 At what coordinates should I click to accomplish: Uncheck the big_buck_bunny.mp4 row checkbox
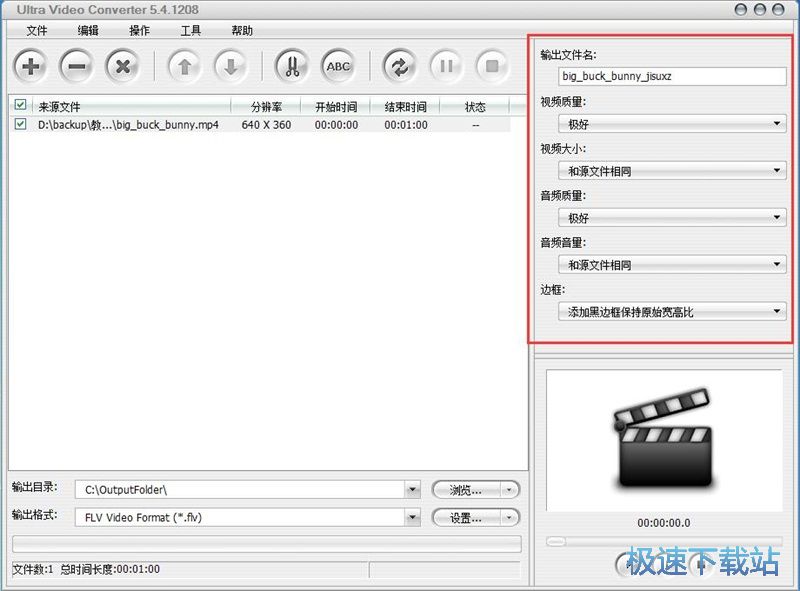(x=21, y=124)
